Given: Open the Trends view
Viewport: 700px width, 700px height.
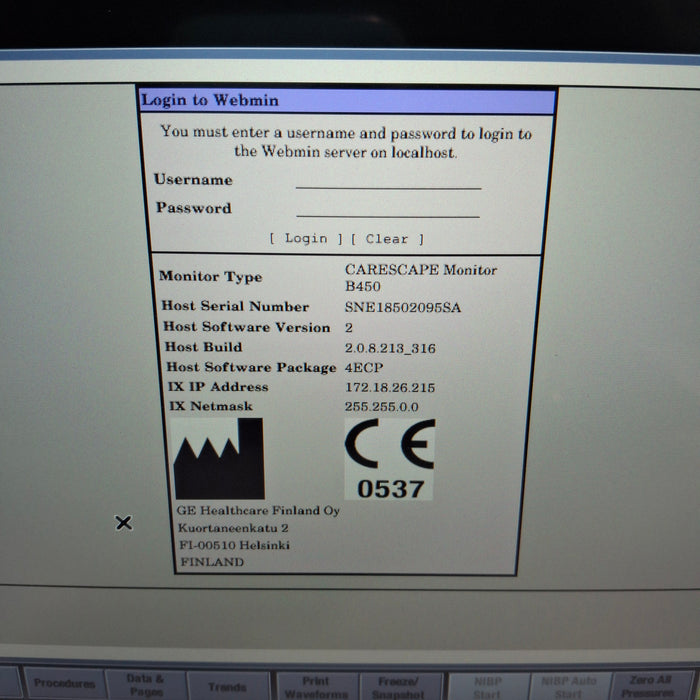Looking at the screenshot, I should coord(227,686).
